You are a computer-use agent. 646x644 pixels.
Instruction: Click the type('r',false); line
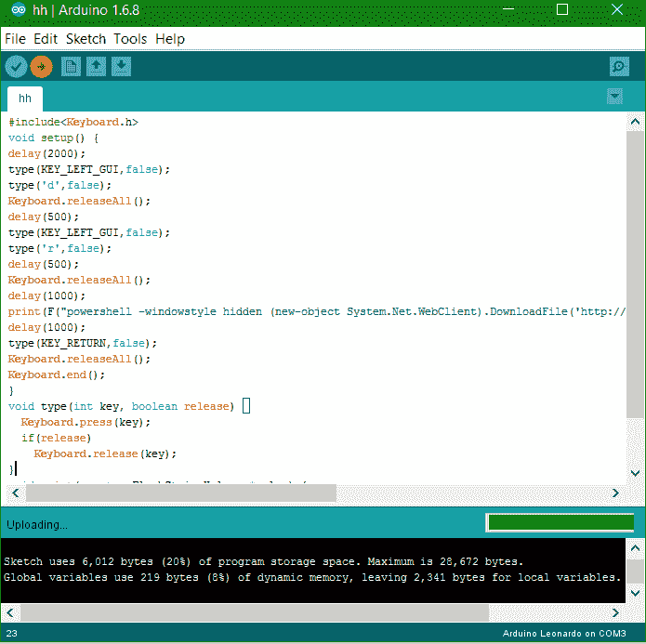[59, 248]
